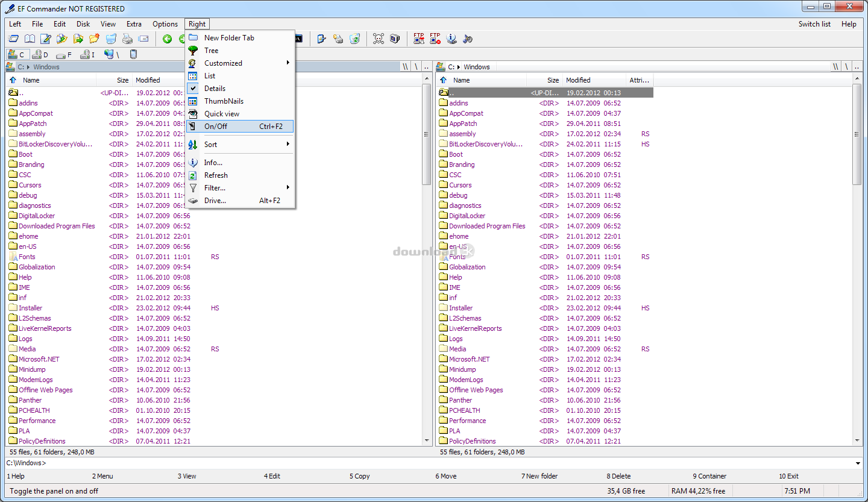Click the 8 Delete function key button
The width and height of the screenshot is (868, 502).
coord(619,476)
